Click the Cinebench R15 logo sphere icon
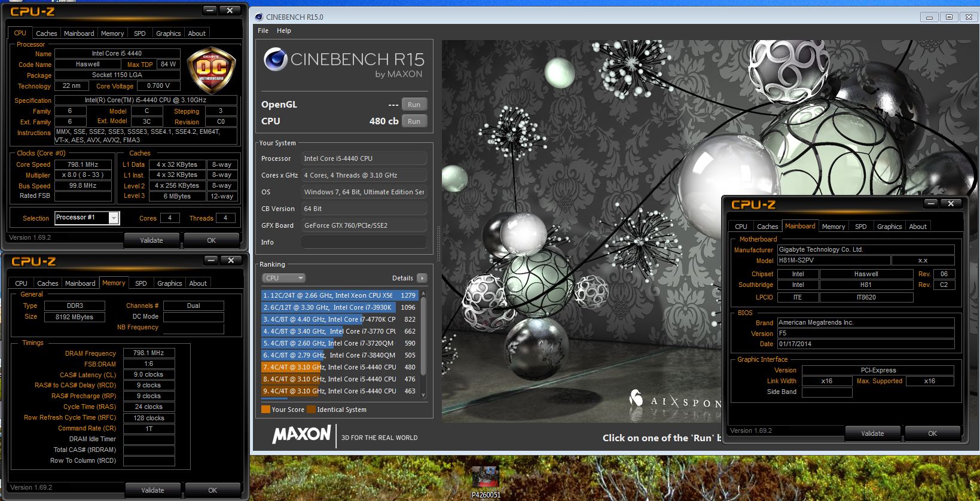Screen dimensions: 980x501 [x=276, y=60]
